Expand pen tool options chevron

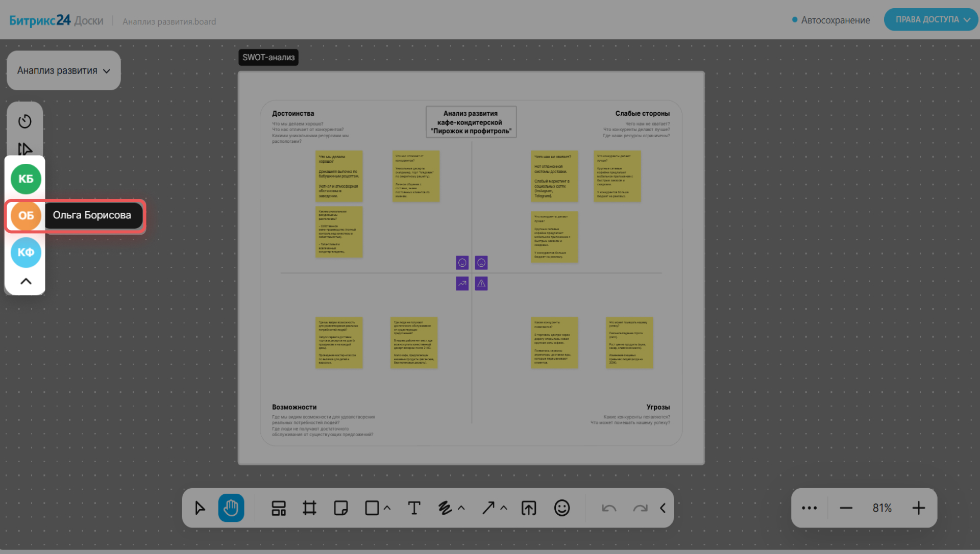461,508
